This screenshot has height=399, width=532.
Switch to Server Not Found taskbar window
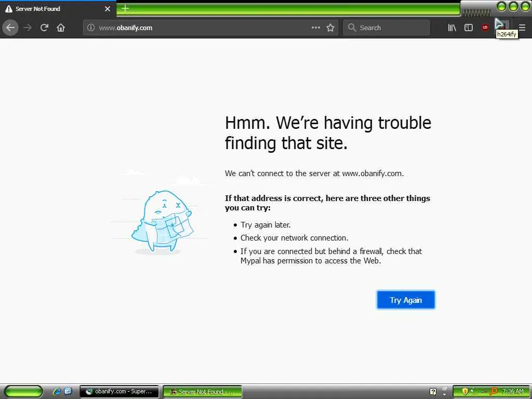pos(202,392)
